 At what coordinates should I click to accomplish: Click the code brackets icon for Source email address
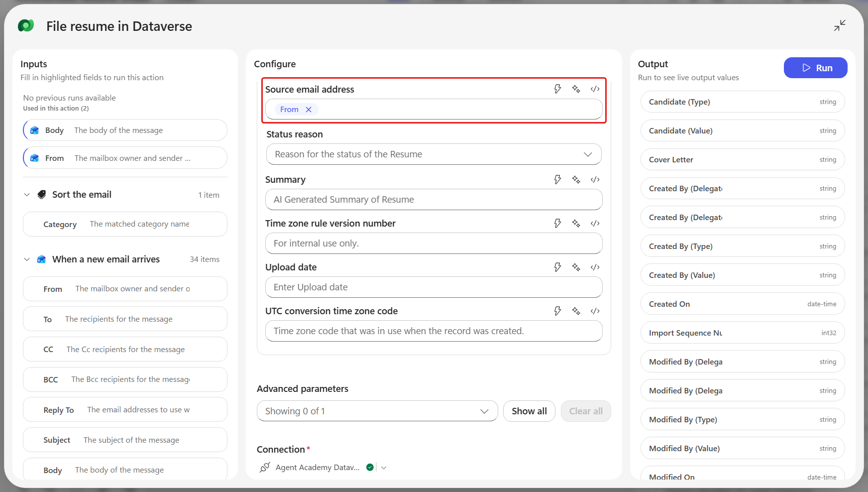[x=595, y=89]
